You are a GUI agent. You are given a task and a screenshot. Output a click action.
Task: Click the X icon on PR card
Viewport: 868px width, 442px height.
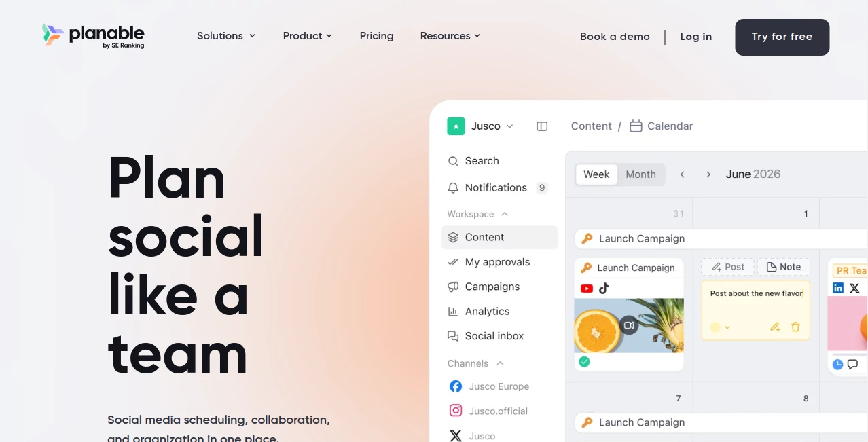pyautogui.click(x=854, y=289)
